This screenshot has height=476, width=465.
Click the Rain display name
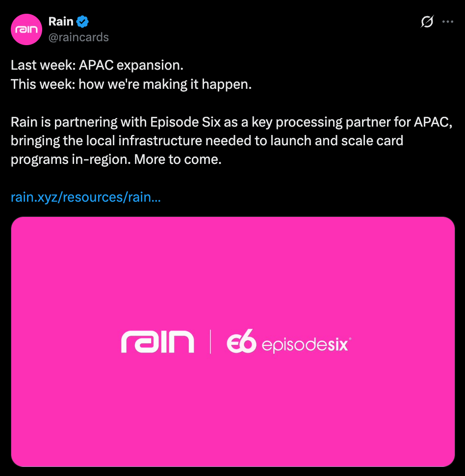coord(61,22)
